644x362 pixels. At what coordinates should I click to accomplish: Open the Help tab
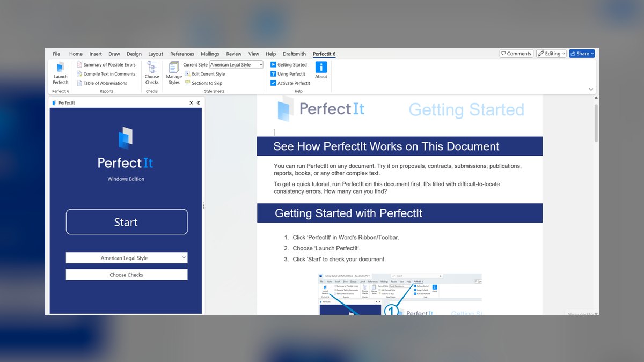click(x=271, y=54)
